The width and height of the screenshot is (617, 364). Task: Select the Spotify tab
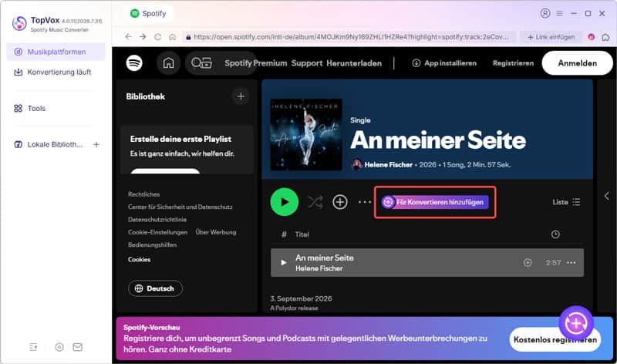[148, 13]
